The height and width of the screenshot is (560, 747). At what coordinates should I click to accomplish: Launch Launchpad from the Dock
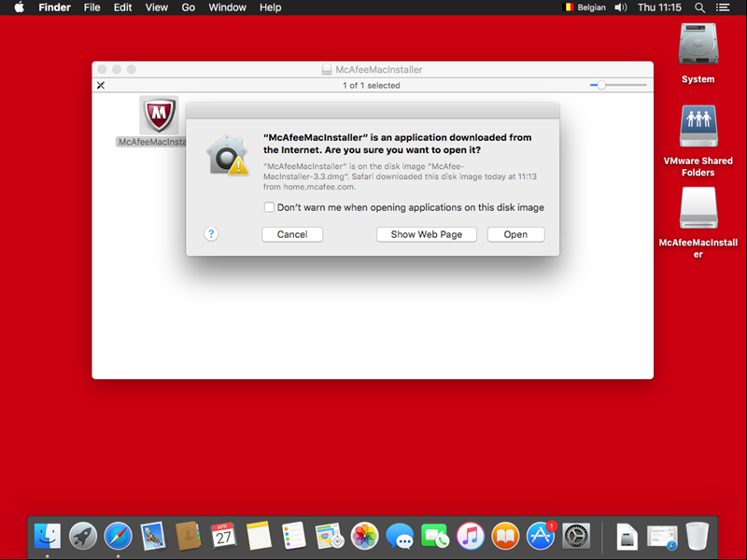coord(83,536)
